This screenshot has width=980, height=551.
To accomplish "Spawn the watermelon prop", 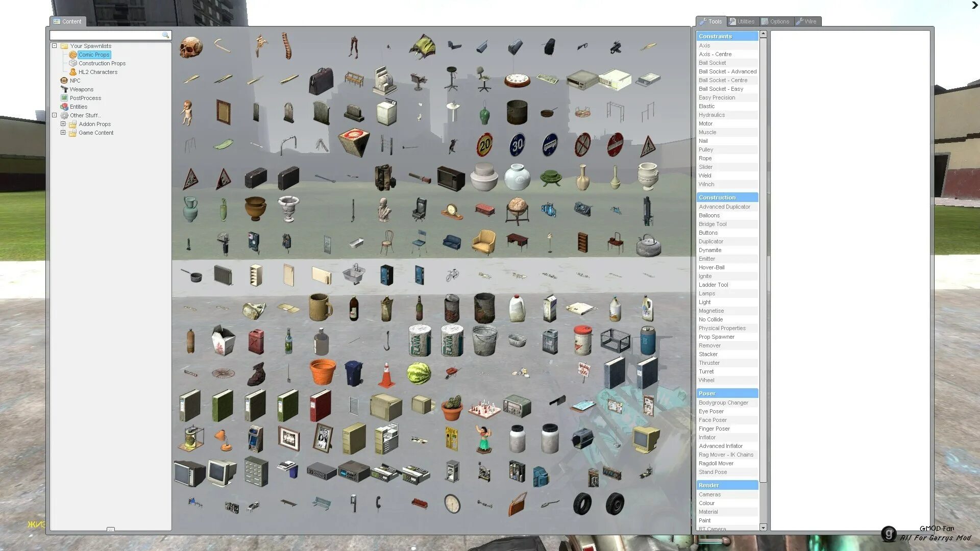I will [x=419, y=373].
